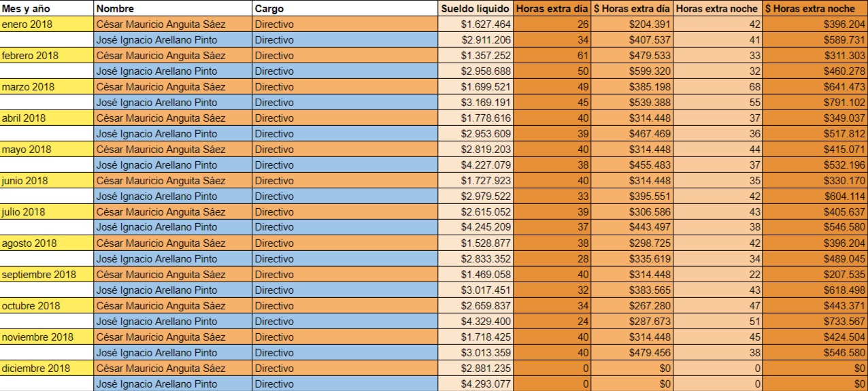Click the 'Nombre' column header
Image resolution: width=868 pixels, height=391 pixels.
[173, 9]
